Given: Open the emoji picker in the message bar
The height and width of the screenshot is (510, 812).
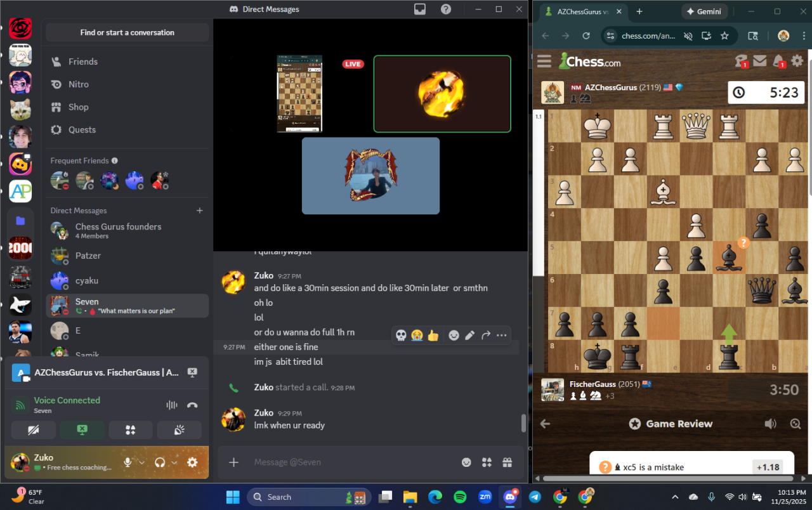Looking at the screenshot, I should click(x=466, y=462).
